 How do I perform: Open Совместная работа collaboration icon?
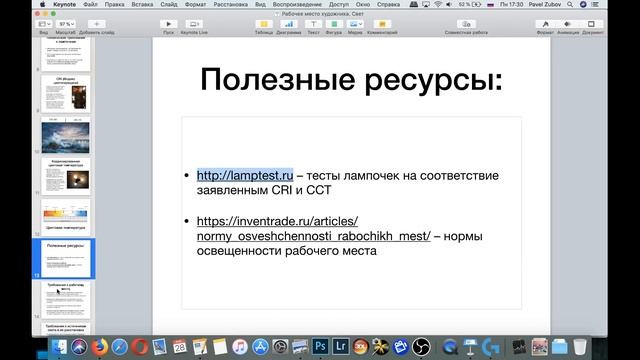pos(466,24)
